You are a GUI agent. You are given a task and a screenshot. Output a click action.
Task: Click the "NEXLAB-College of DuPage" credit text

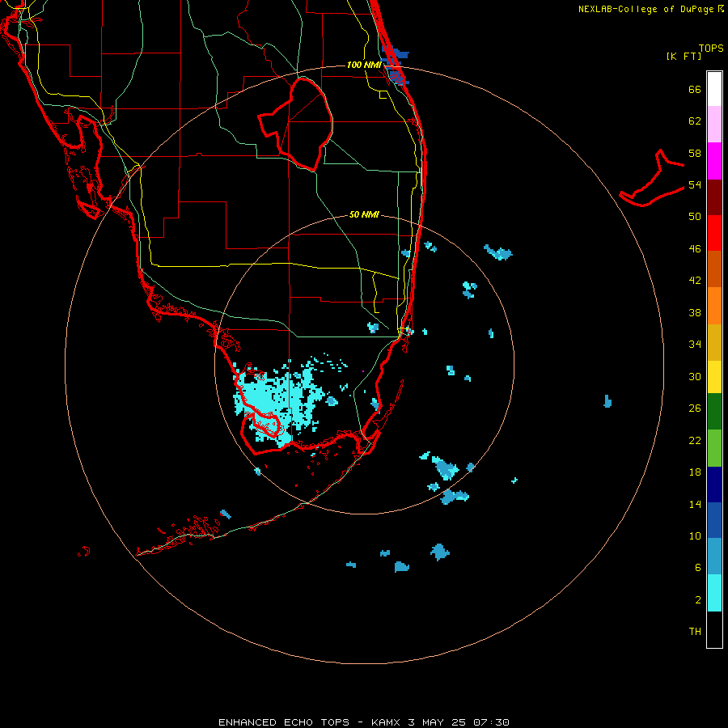point(645,9)
